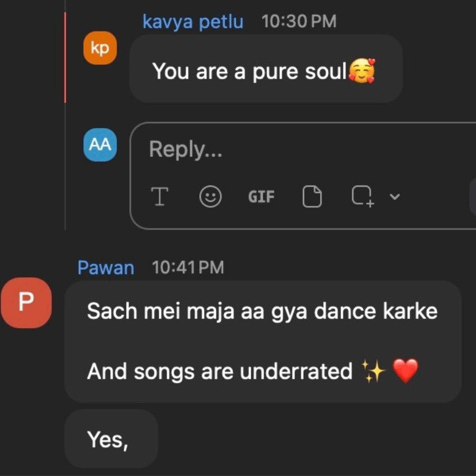The width and height of the screenshot is (476, 476).
Task: Open the GIF picker
Action: click(261, 197)
